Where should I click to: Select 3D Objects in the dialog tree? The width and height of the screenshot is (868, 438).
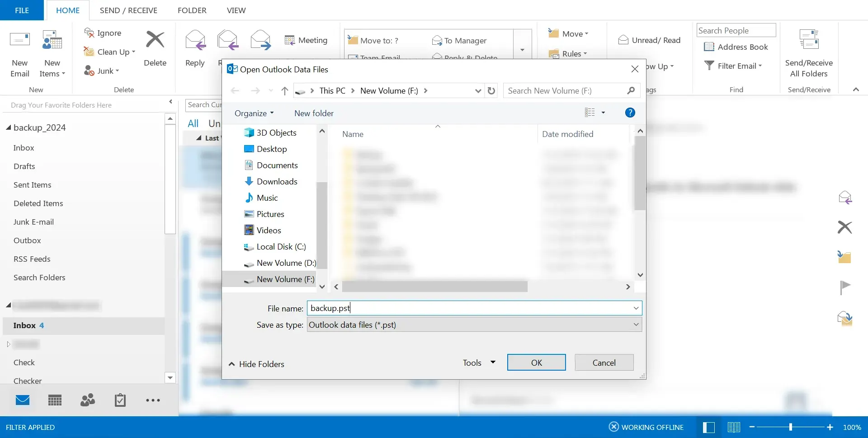pos(270,132)
